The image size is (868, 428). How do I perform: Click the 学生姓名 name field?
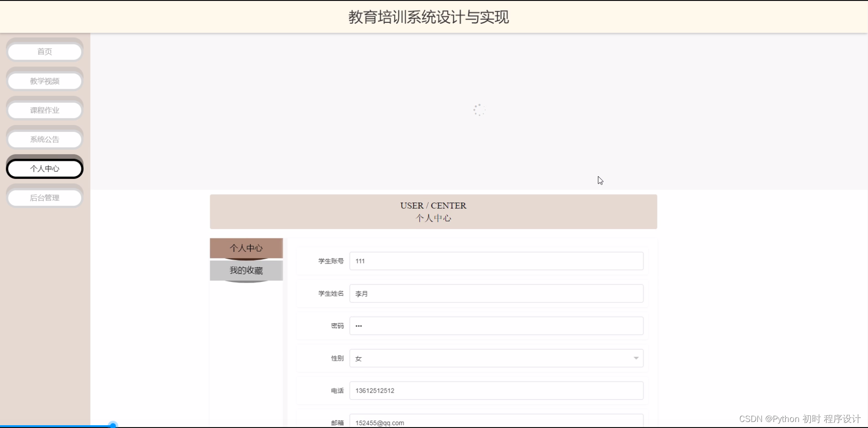(x=496, y=293)
